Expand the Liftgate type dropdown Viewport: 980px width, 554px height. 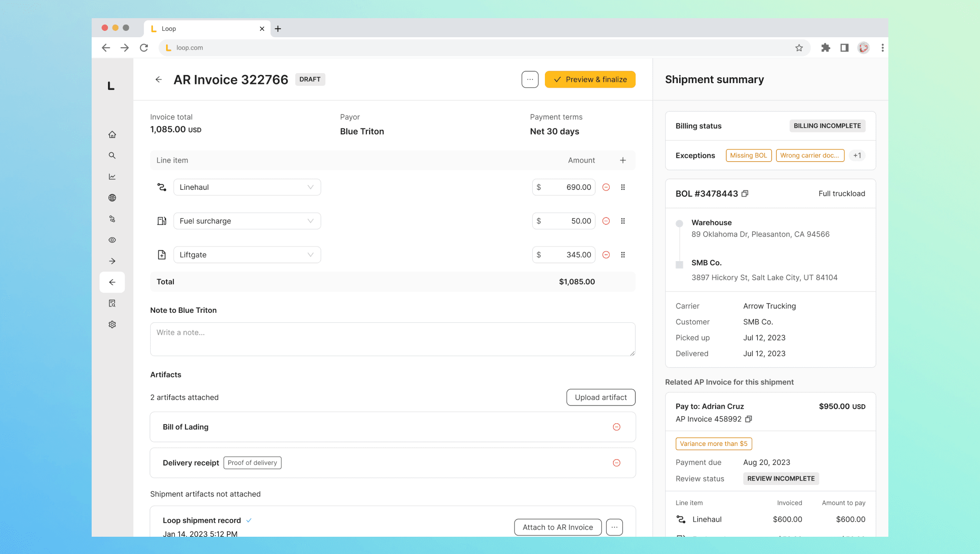click(310, 255)
